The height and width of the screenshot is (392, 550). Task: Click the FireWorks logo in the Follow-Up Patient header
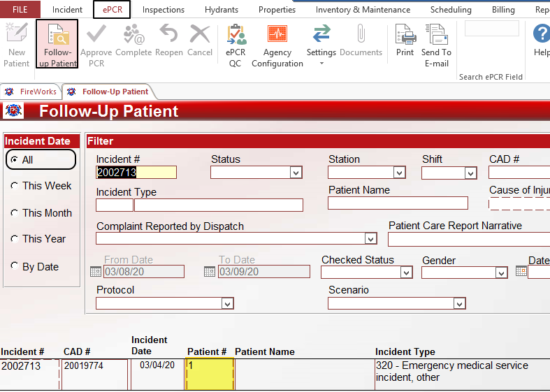tap(13, 111)
